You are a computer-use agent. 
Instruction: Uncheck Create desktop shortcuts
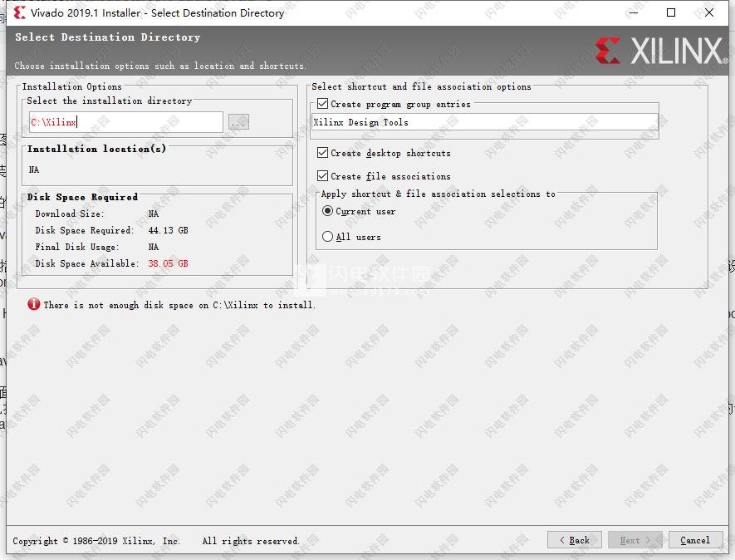point(322,152)
